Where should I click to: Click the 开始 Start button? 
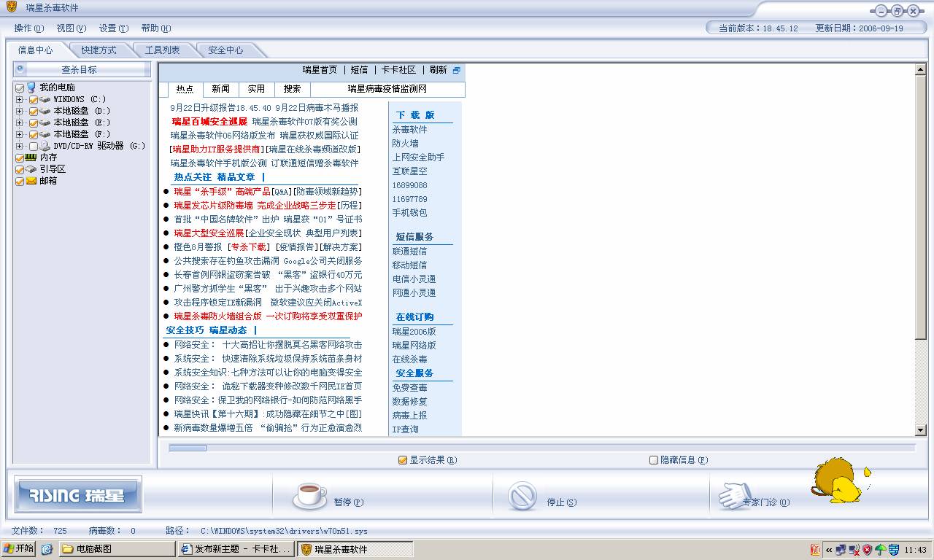19,549
